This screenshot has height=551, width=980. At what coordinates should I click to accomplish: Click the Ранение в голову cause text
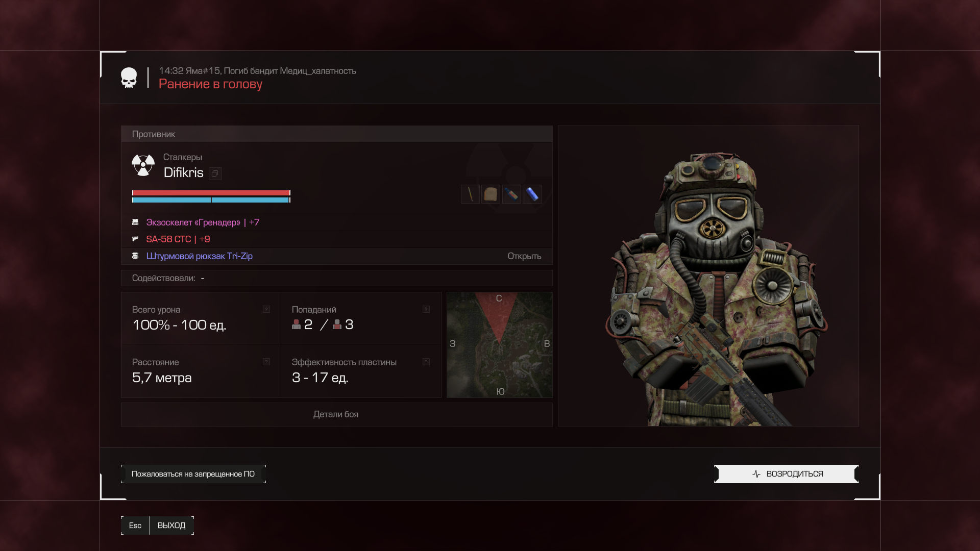click(x=210, y=84)
